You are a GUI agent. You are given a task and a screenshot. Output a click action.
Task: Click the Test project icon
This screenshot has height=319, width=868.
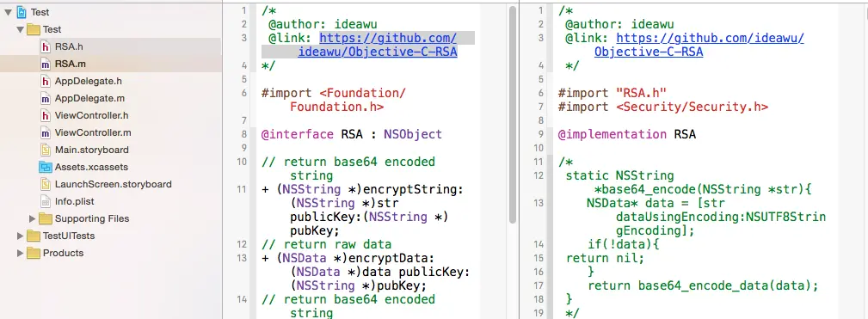(x=22, y=12)
